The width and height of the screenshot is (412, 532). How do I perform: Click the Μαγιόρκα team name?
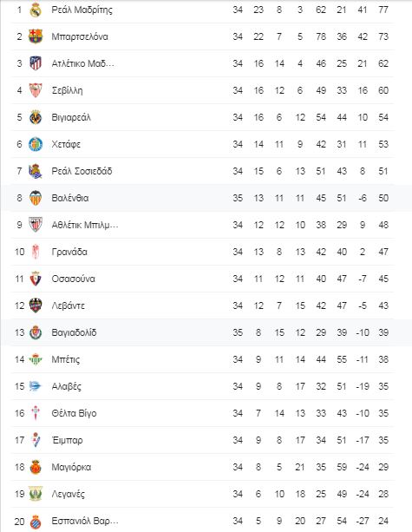coord(71,467)
